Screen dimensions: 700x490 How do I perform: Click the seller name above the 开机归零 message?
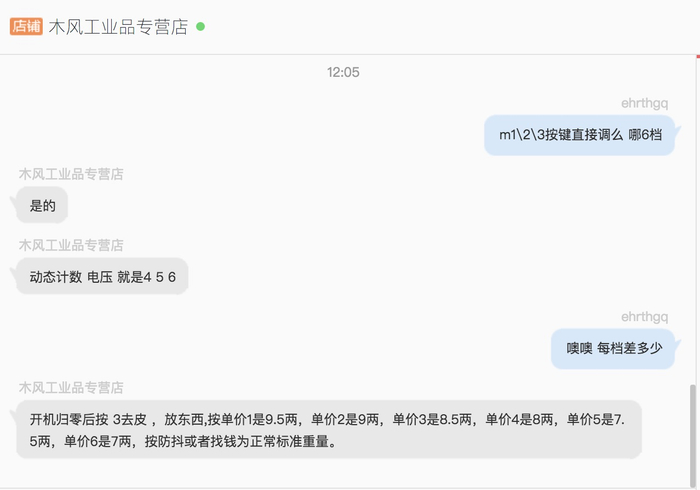pos(71,387)
